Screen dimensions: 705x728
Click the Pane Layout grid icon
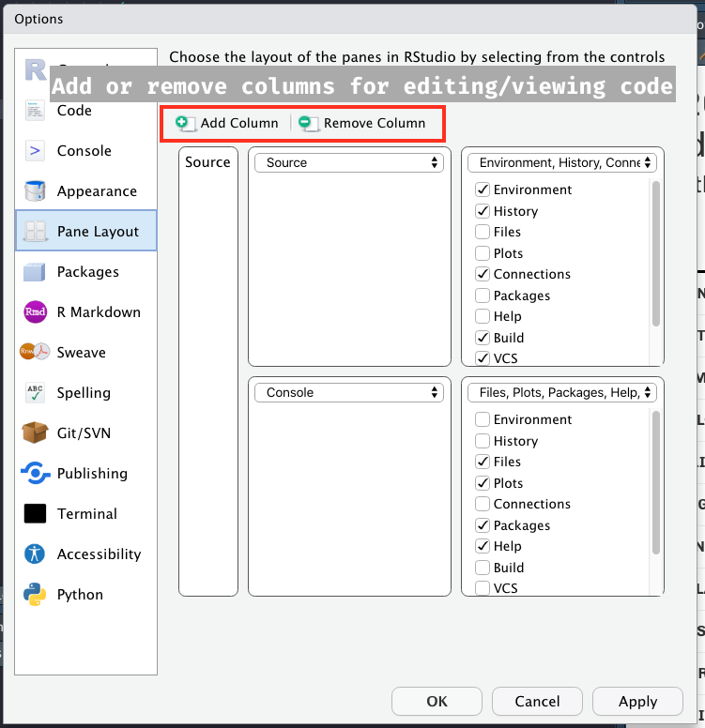(35, 231)
